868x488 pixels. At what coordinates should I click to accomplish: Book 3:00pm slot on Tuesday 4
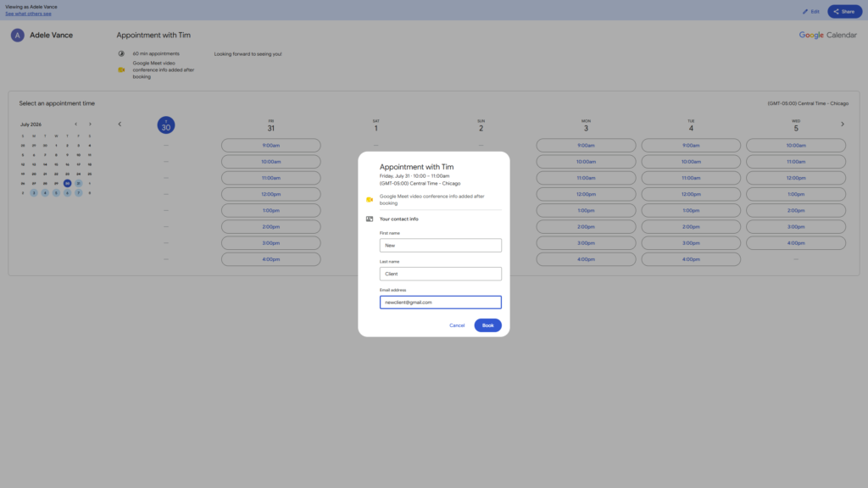[691, 243]
